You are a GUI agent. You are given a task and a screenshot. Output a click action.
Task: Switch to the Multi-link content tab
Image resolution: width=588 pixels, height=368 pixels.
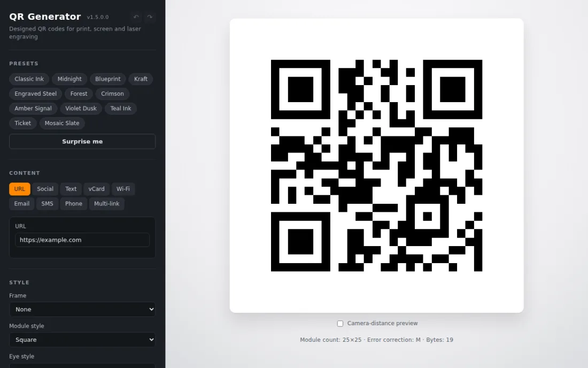coord(106,204)
